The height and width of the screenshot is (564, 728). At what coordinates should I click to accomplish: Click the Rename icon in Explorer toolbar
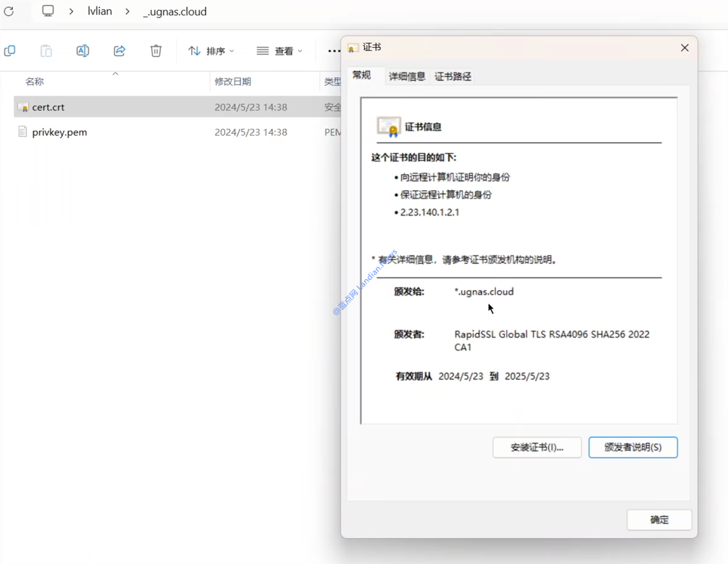(x=82, y=51)
